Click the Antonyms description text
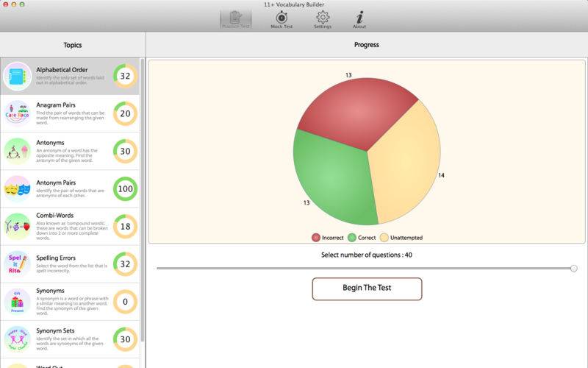Viewport: 588px width, 368px height. [67, 155]
